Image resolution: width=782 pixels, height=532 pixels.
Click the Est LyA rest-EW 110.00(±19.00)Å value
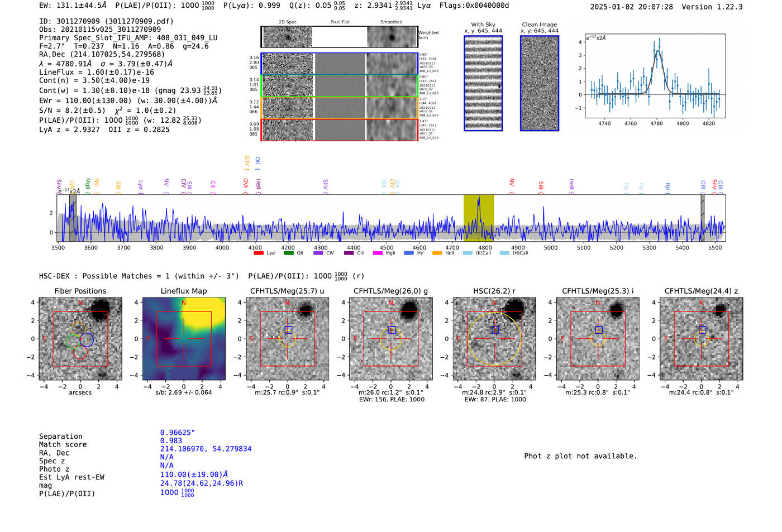[x=194, y=475]
